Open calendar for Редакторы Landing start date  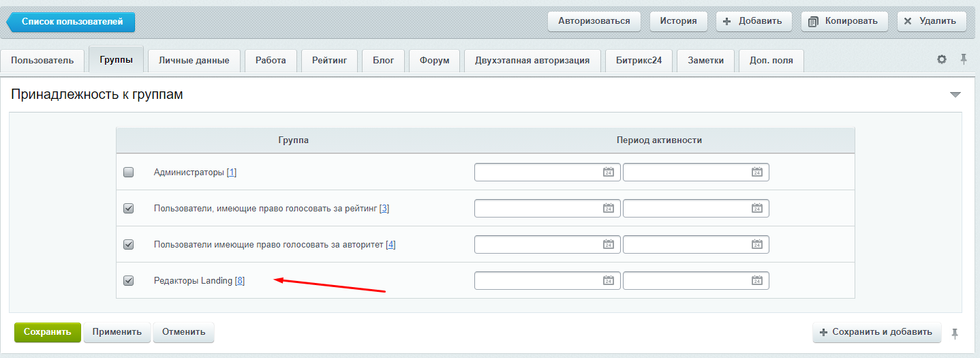609,280
